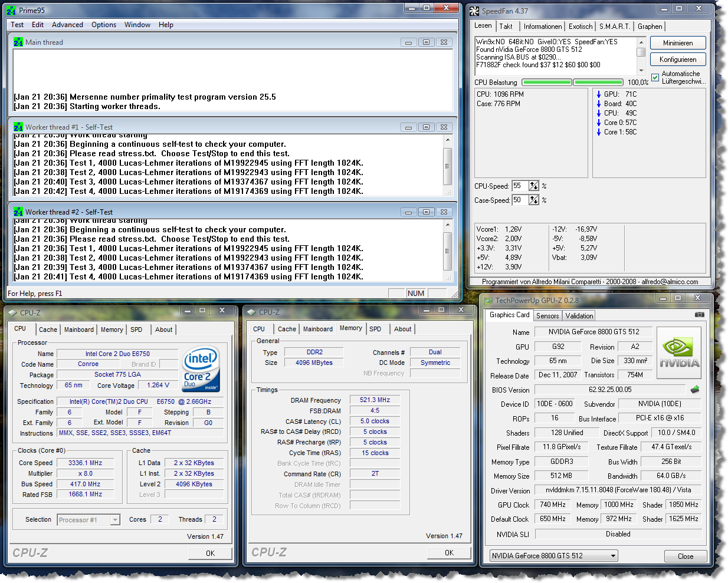Maximize the Worker thread #1 subwindow

426,127
